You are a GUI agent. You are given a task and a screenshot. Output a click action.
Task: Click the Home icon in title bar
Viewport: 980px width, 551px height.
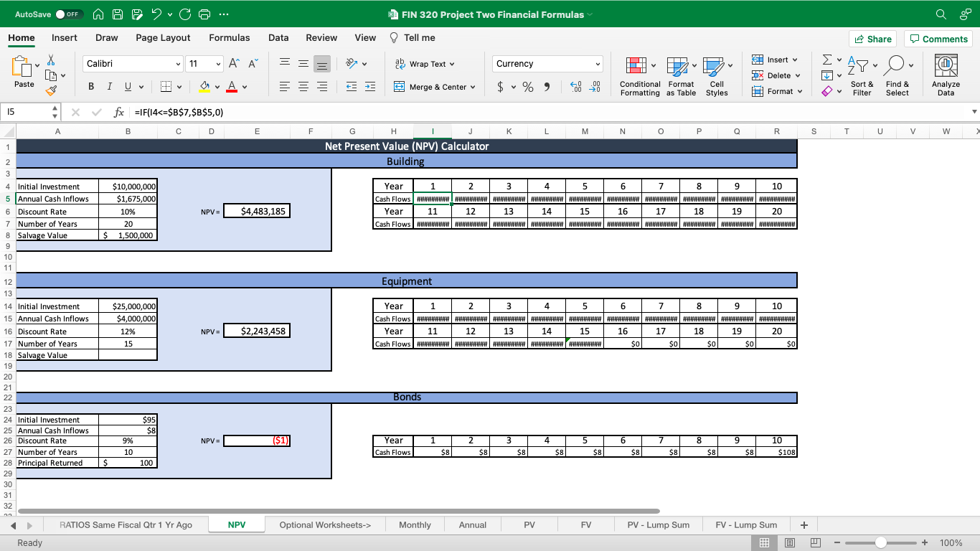pos(98,14)
